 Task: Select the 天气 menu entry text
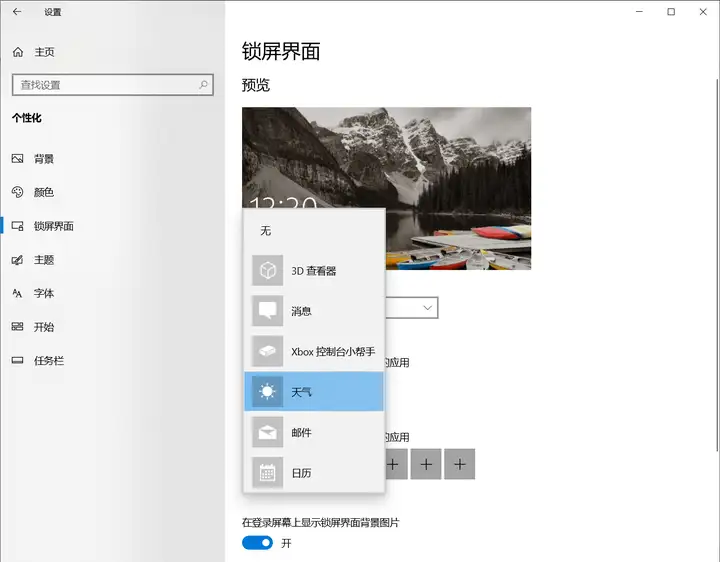(301, 392)
